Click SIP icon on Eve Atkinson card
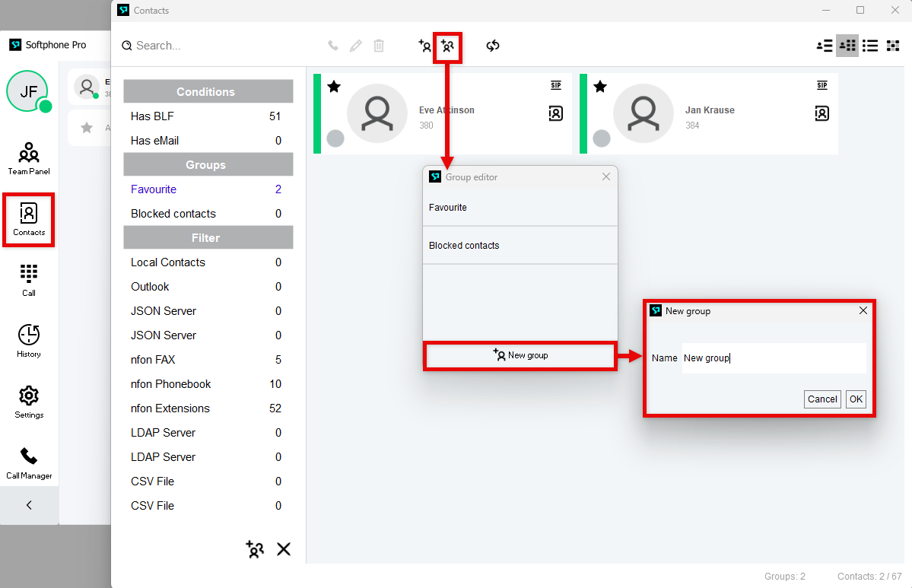Screen dimensions: 912x588 pos(556,85)
